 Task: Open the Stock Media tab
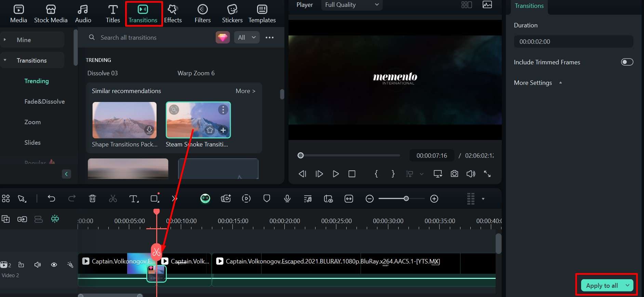pyautogui.click(x=51, y=14)
